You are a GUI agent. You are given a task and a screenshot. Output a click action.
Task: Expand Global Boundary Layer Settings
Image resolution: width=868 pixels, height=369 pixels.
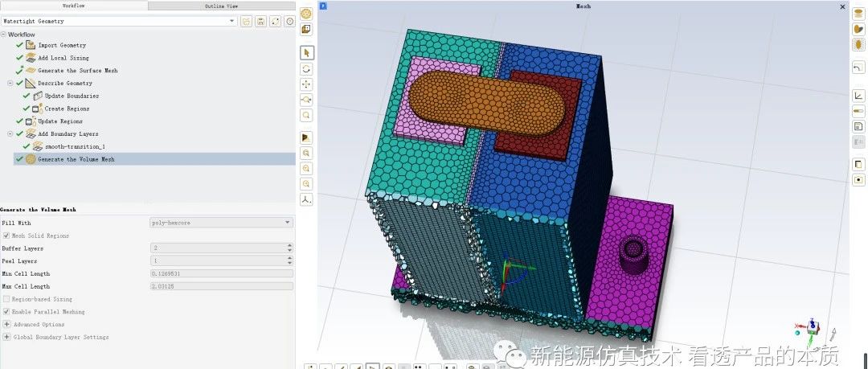point(6,338)
